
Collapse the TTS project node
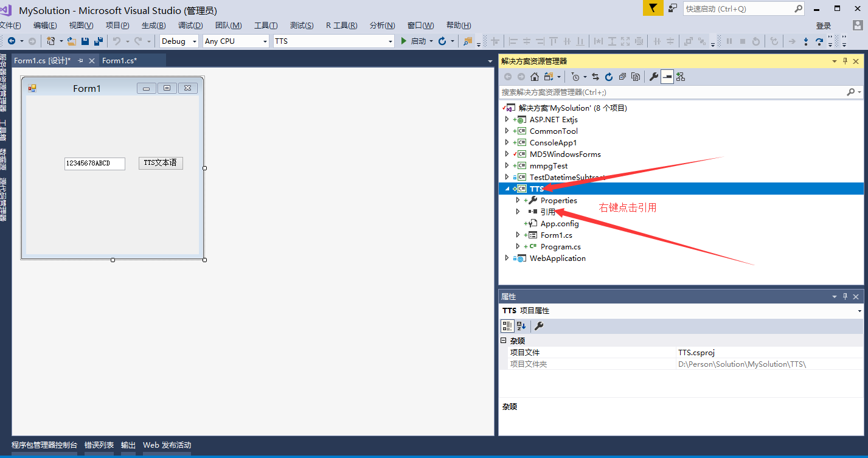click(x=507, y=189)
